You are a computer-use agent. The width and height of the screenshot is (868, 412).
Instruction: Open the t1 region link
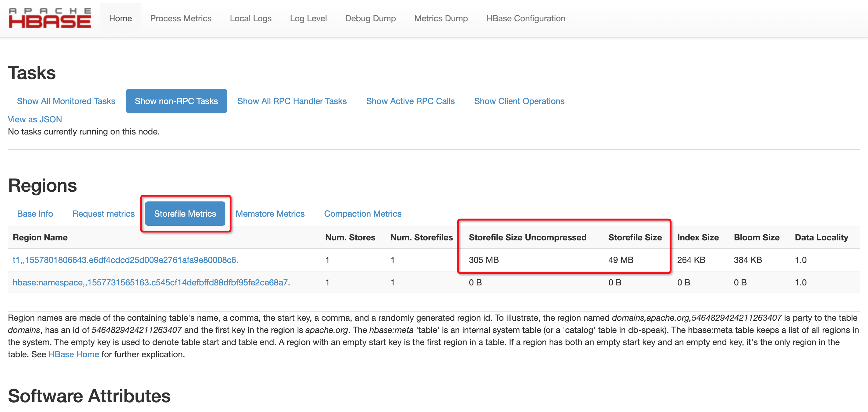coord(125,260)
